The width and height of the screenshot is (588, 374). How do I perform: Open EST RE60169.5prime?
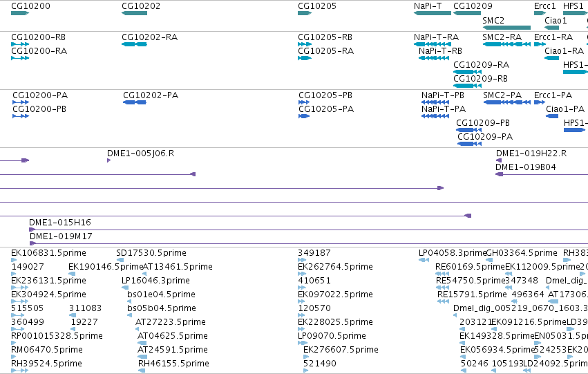tap(442, 274)
